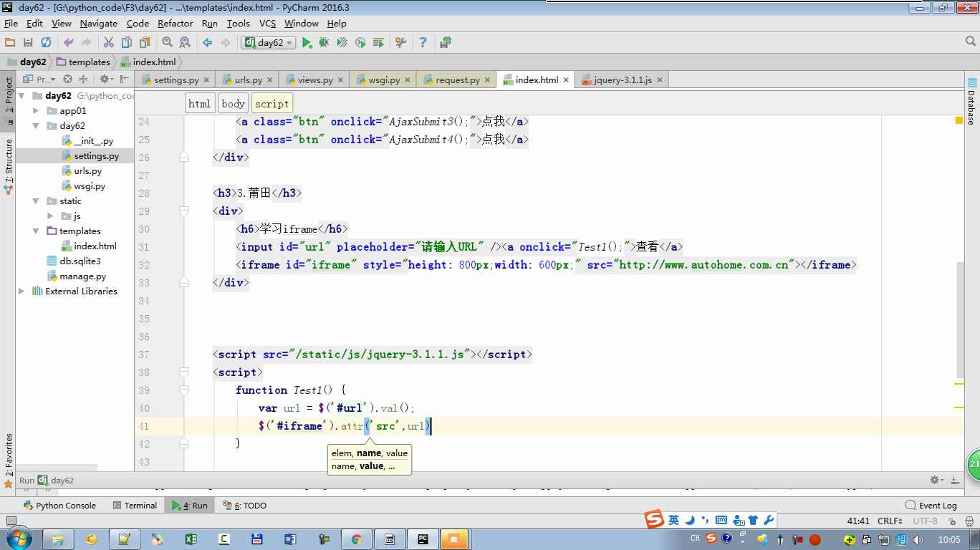Viewport: 980px width, 550px height.
Task: Navigate Back with the blue arrow
Action: [207, 43]
